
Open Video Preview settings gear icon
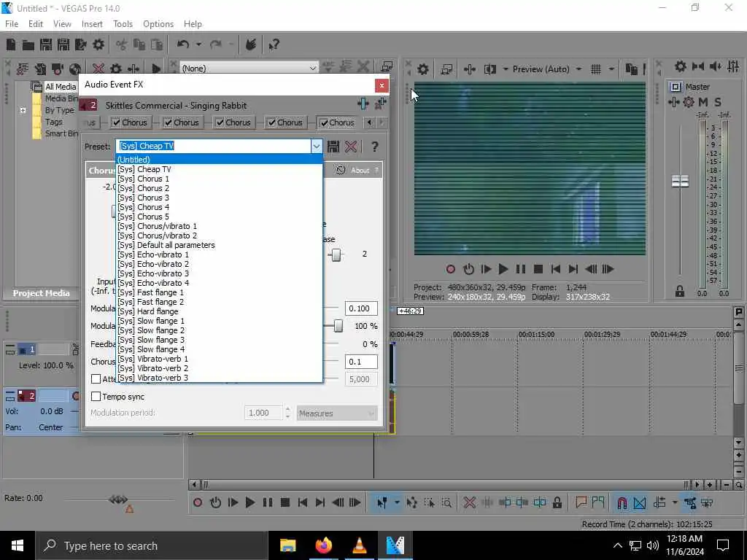[x=422, y=69]
